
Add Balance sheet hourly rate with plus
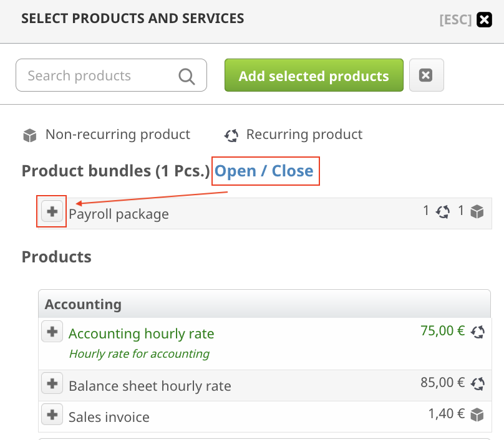[52, 384]
